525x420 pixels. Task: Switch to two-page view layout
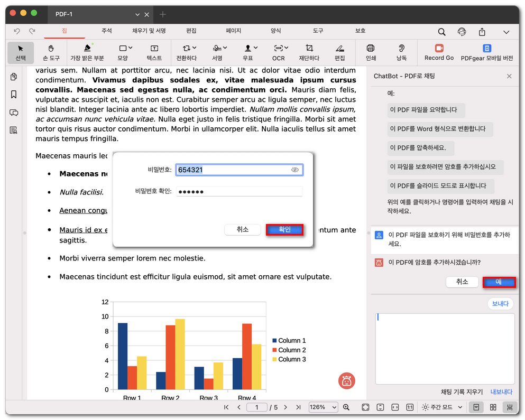point(493,407)
